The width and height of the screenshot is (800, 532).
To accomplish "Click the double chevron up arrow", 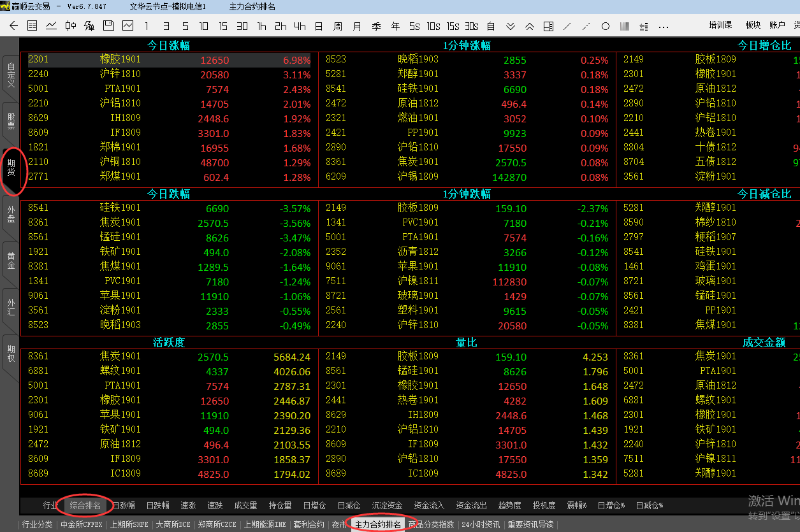I will pyautogui.click(x=529, y=26).
